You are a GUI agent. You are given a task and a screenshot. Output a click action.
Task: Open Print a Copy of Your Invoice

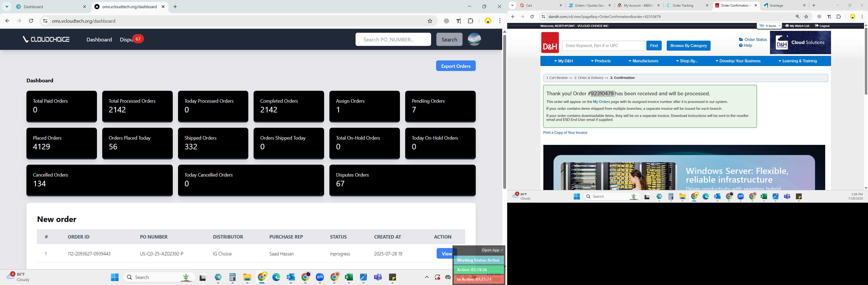coord(565,132)
